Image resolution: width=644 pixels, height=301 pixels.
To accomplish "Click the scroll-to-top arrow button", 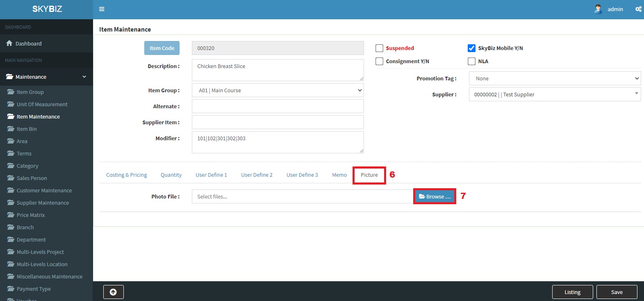I will [x=114, y=292].
